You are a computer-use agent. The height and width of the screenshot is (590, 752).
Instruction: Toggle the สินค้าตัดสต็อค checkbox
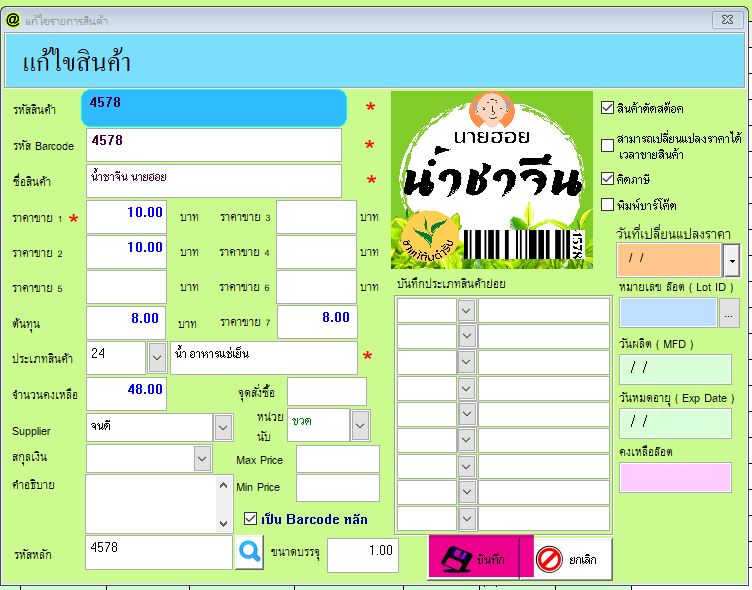(x=608, y=108)
